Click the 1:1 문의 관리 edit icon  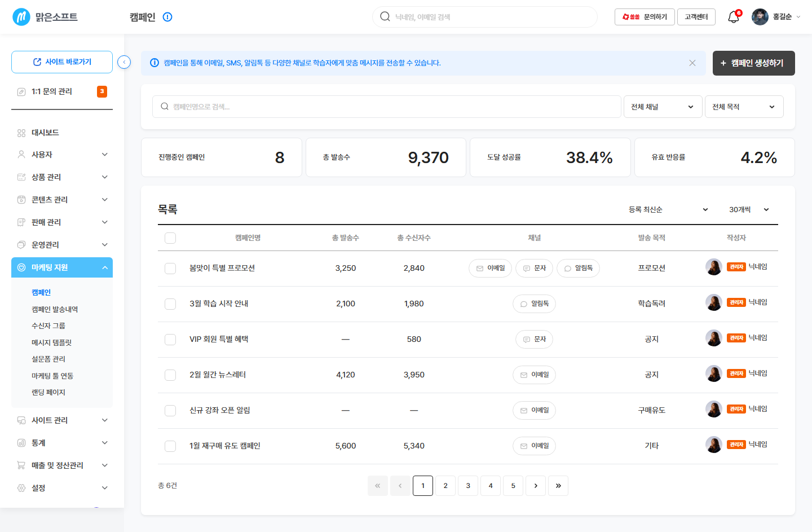[x=21, y=91]
